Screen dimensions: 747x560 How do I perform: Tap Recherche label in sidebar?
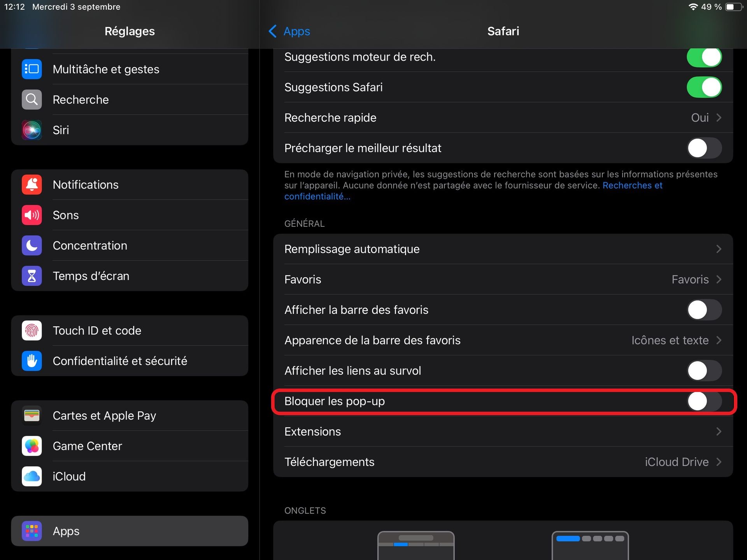(81, 100)
